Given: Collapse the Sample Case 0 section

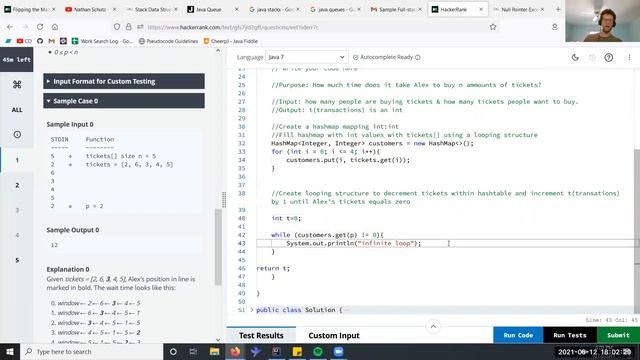Looking at the screenshot, I should coord(124,101).
